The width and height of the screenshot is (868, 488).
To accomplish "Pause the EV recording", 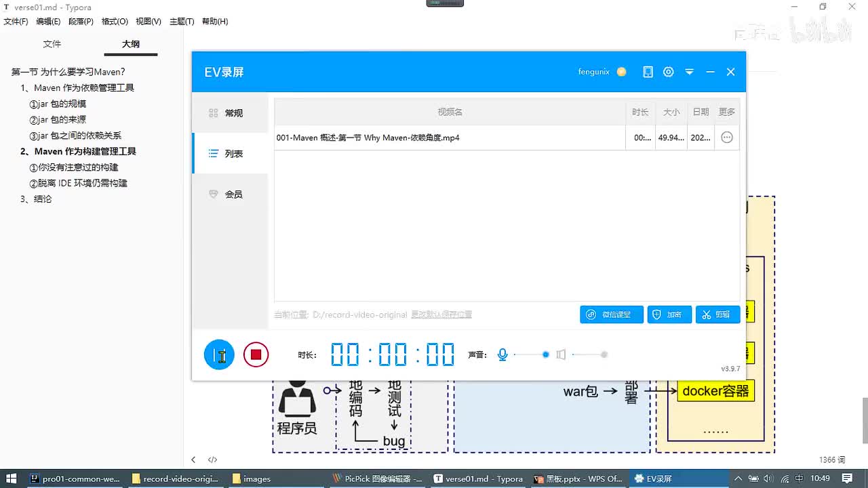I will (219, 354).
